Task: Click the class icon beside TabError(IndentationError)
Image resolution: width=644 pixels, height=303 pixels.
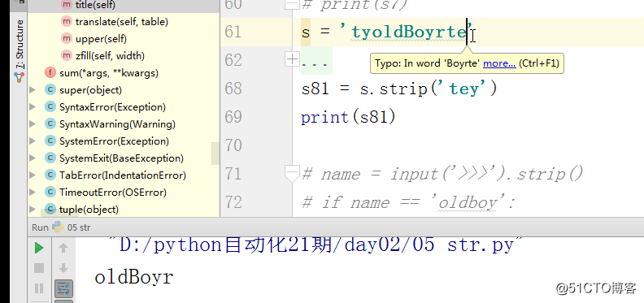Action: click(x=50, y=175)
